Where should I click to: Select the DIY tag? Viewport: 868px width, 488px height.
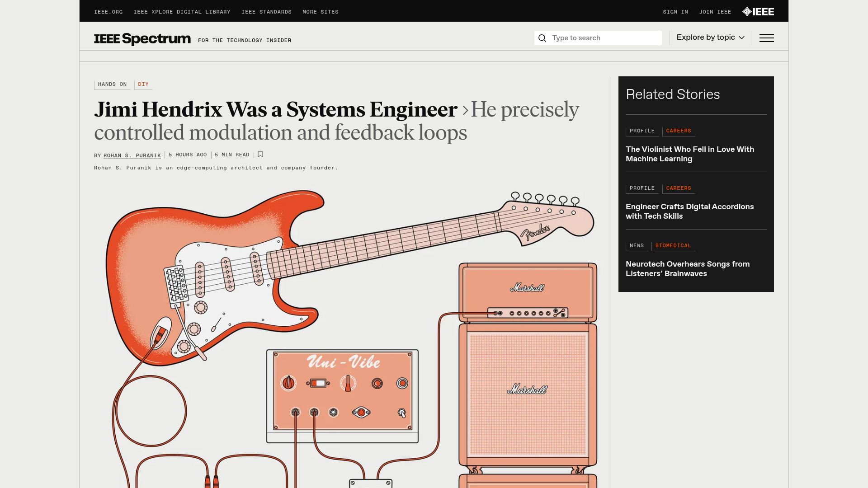pyautogui.click(x=143, y=84)
